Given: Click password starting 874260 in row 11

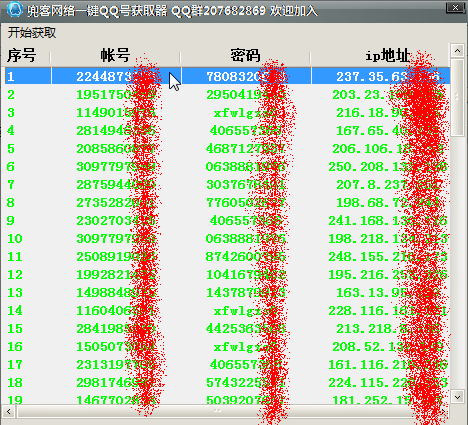Looking at the screenshot, I should [x=245, y=257].
